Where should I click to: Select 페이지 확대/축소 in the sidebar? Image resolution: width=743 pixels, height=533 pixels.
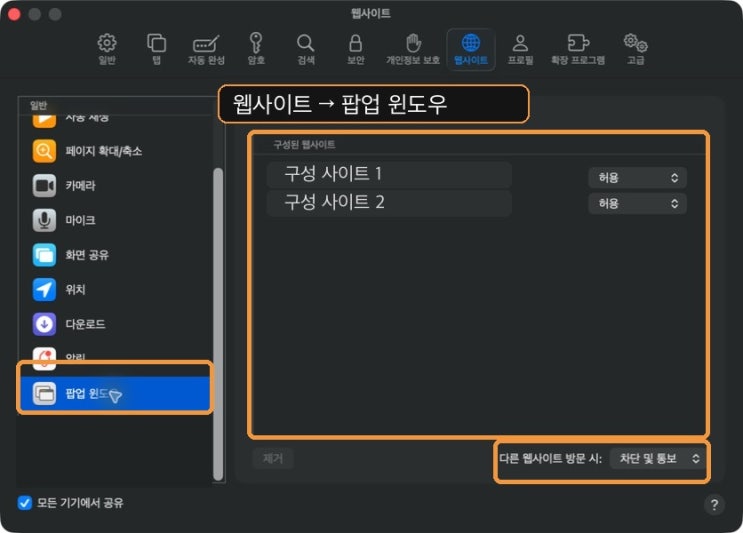tap(115, 151)
